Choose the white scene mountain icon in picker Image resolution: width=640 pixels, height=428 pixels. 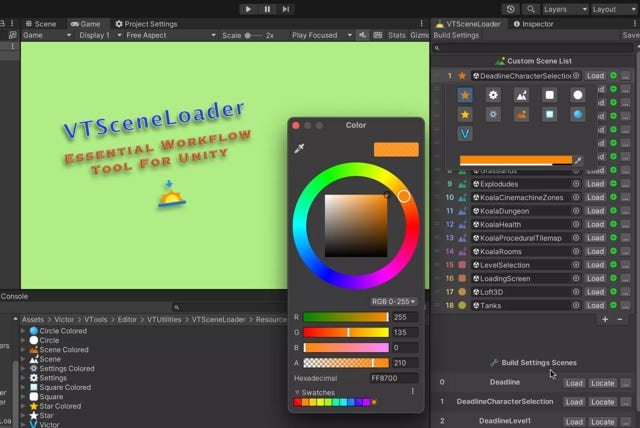[x=521, y=95]
